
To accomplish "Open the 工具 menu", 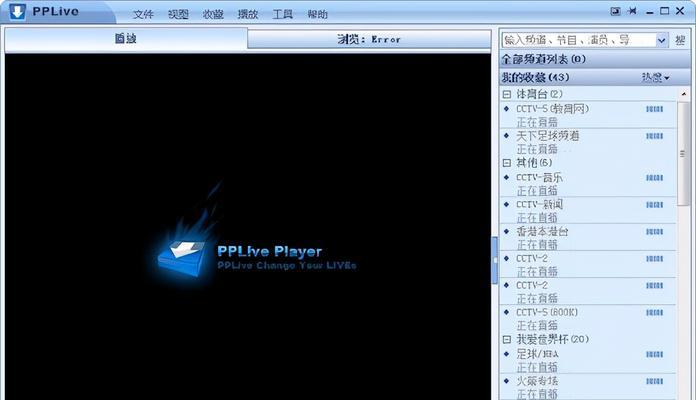I will tap(282, 14).
